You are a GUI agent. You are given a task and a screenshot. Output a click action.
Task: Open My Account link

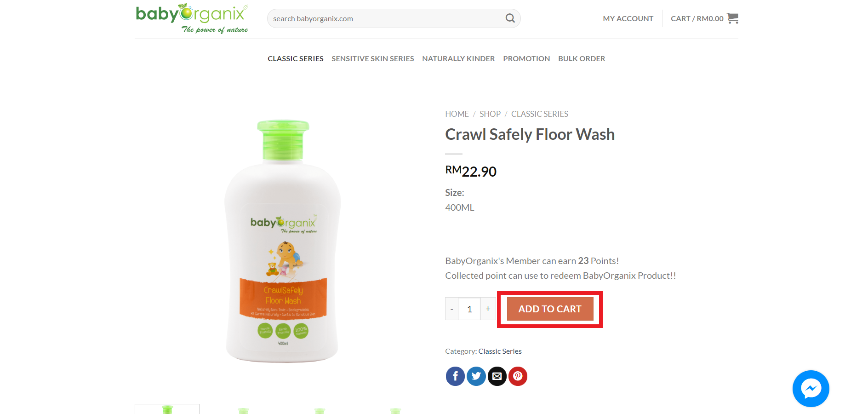tap(628, 18)
